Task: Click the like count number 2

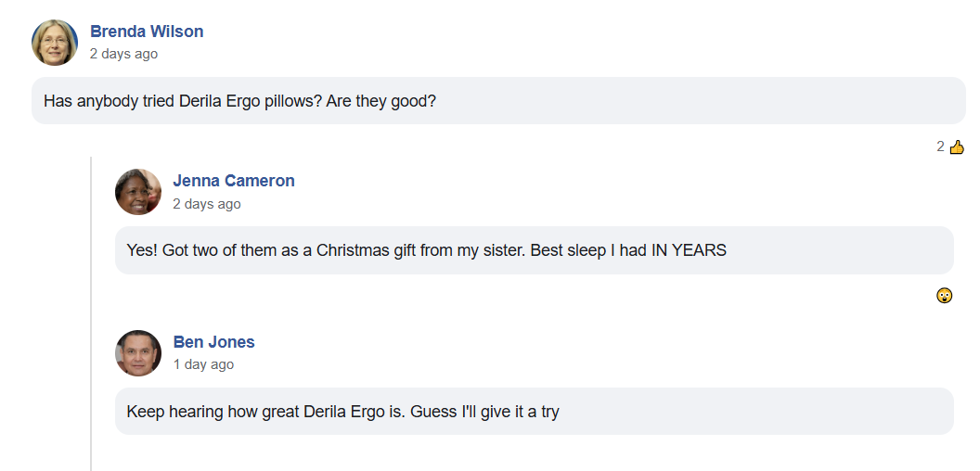Action: (x=940, y=146)
